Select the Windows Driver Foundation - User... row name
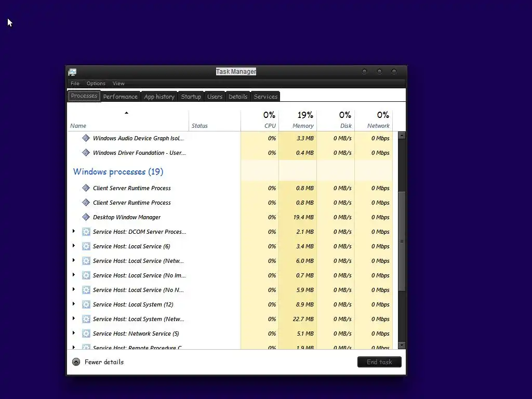The image size is (532, 399). click(139, 153)
